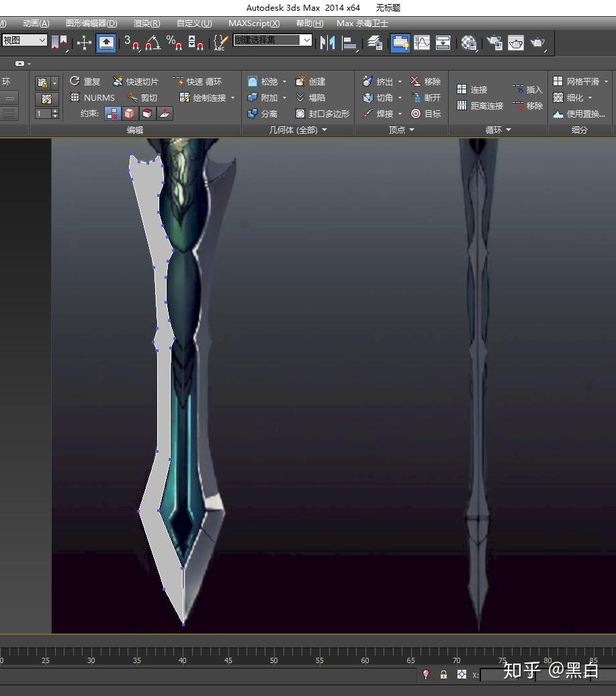Click the Mirror tool icon
Viewport: 616px width, 696px height.
[x=328, y=42]
